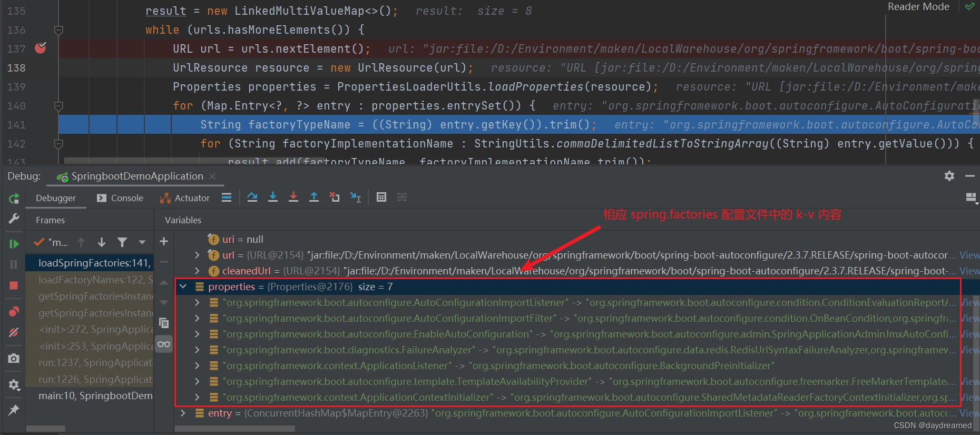Open debugger settings gear in left sidebar
980x435 pixels.
(14, 385)
